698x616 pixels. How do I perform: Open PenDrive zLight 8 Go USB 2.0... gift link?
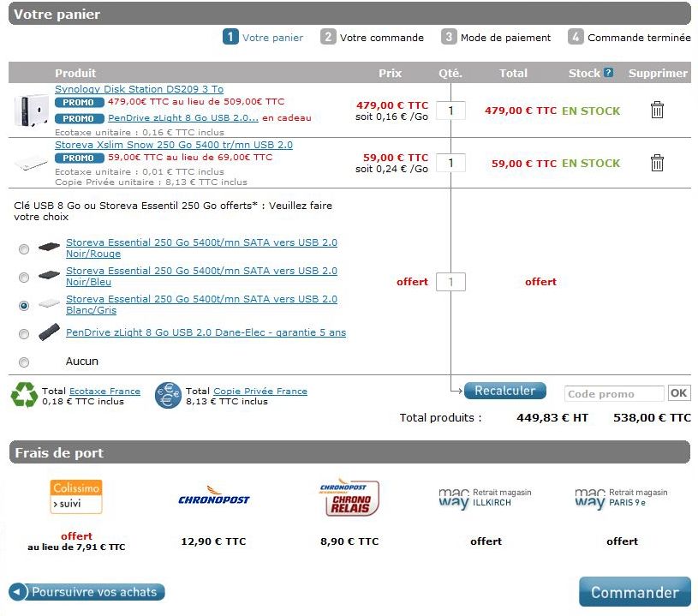click(183, 118)
